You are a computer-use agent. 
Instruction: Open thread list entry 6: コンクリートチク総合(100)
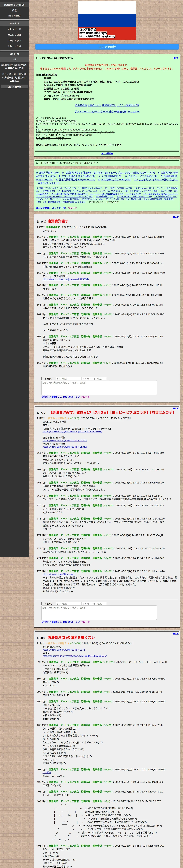pos(141,176)
